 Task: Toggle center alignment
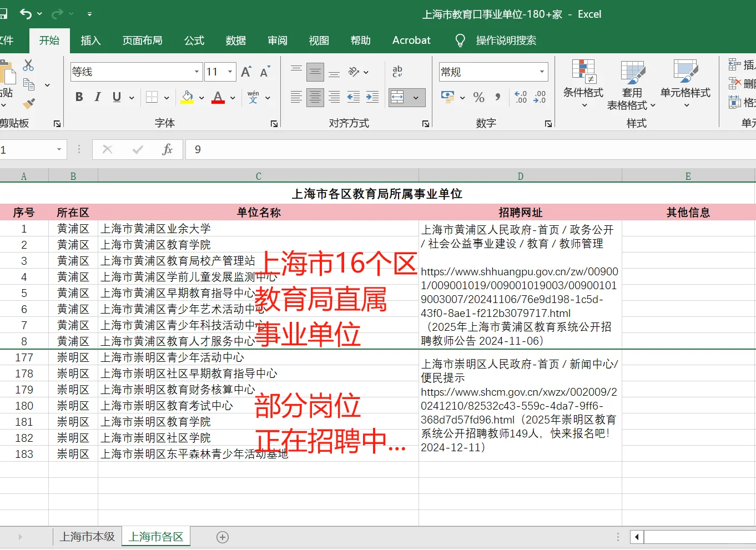click(x=315, y=97)
